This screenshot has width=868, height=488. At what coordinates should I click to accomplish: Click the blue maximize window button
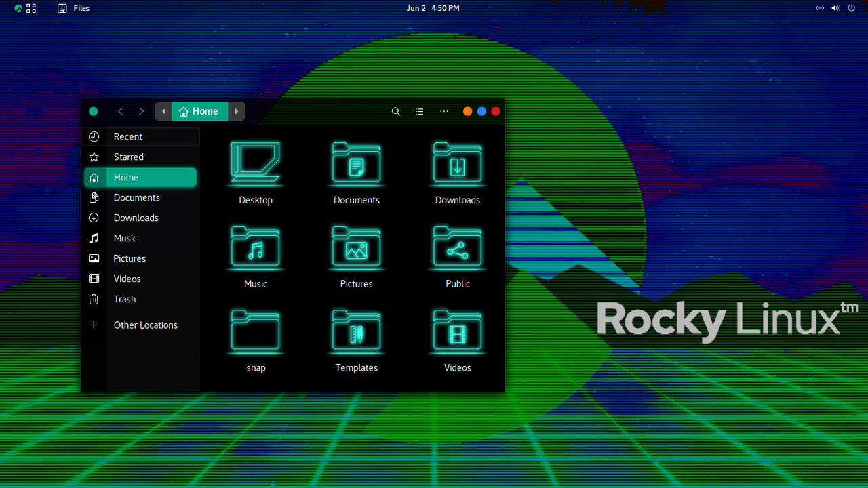coord(481,111)
